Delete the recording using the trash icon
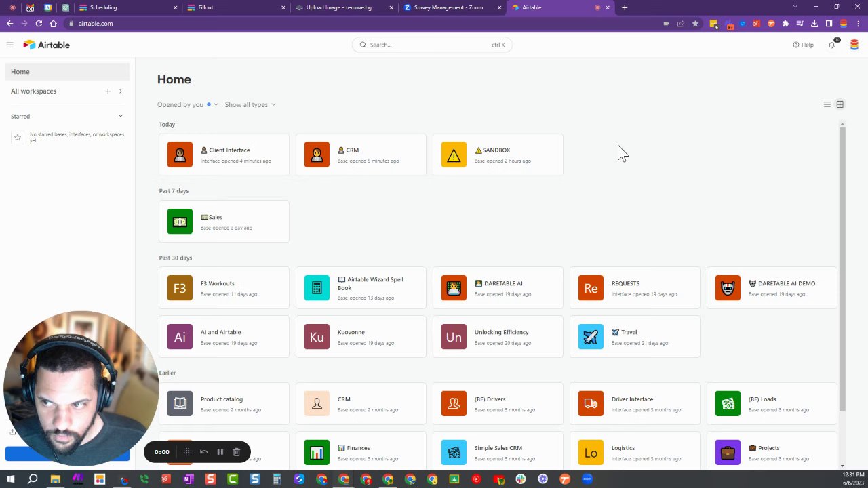This screenshot has width=868, height=488. point(236,452)
